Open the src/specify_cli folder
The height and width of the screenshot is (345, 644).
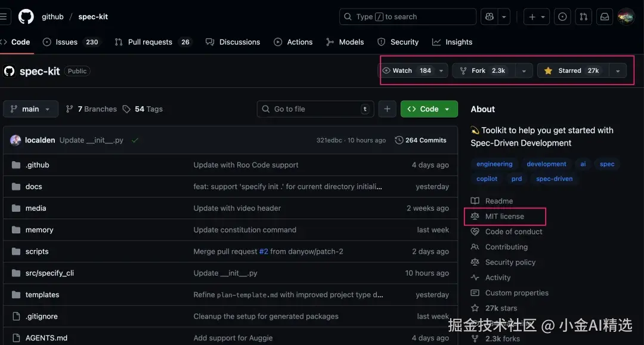coord(49,273)
